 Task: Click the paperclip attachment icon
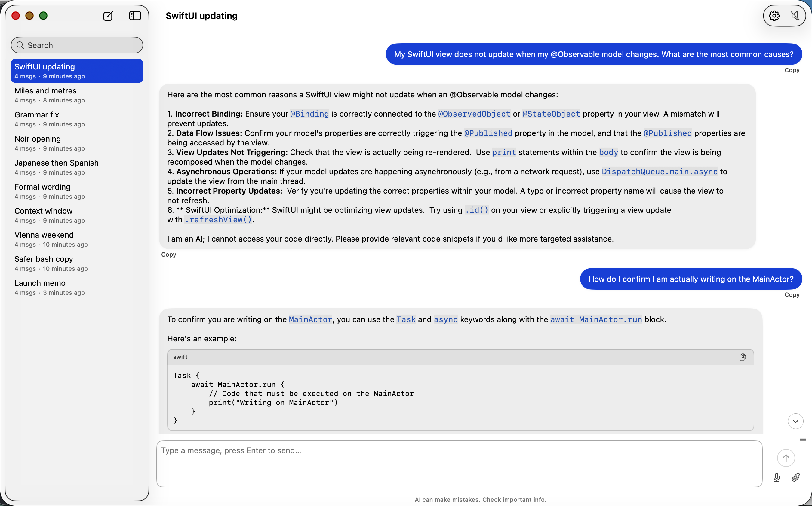795,477
